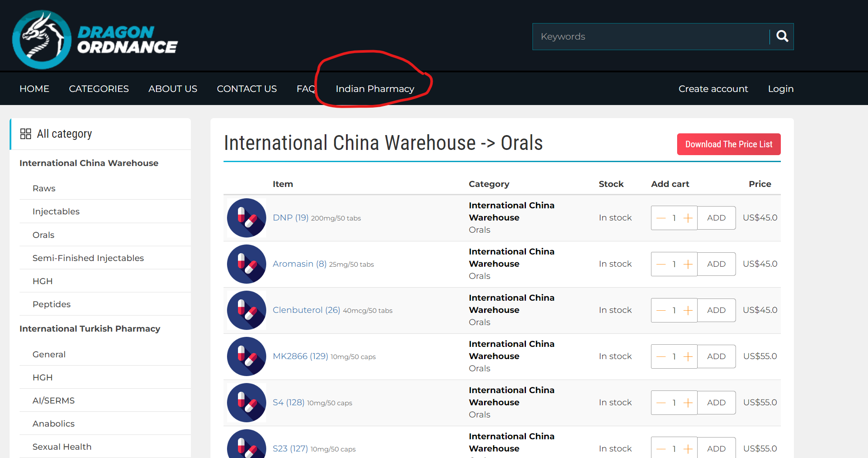868x458 pixels.
Task: Increase quantity for DNP with plus
Action: click(688, 218)
